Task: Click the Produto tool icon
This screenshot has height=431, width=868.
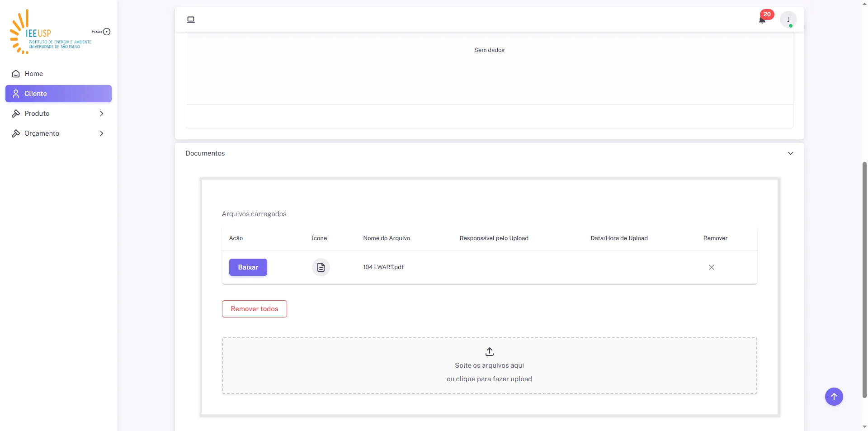Action: 16,114
